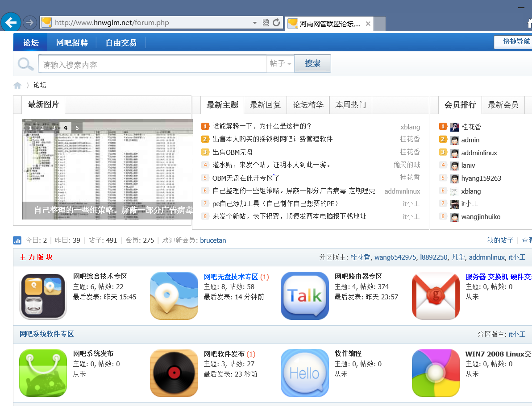The width and height of the screenshot is (532, 406).
Task: Open topic OBM无盘在此开专区了
Action: coord(245,178)
